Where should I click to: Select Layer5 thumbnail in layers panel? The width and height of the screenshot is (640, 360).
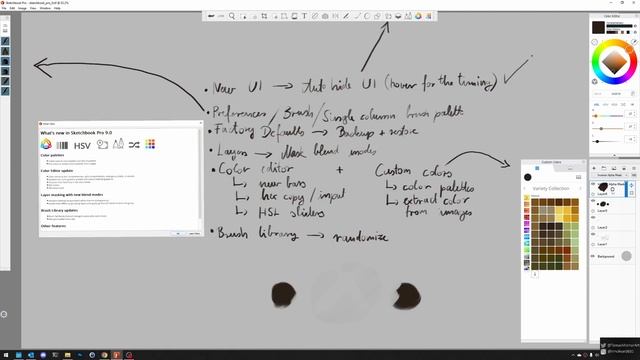603,204
